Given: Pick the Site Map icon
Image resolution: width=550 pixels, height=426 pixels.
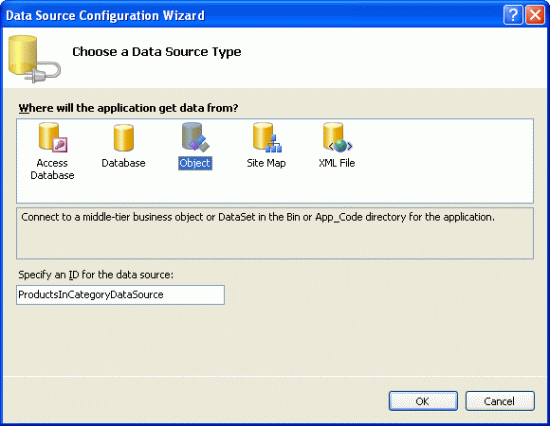Looking at the screenshot, I should [267, 138].
